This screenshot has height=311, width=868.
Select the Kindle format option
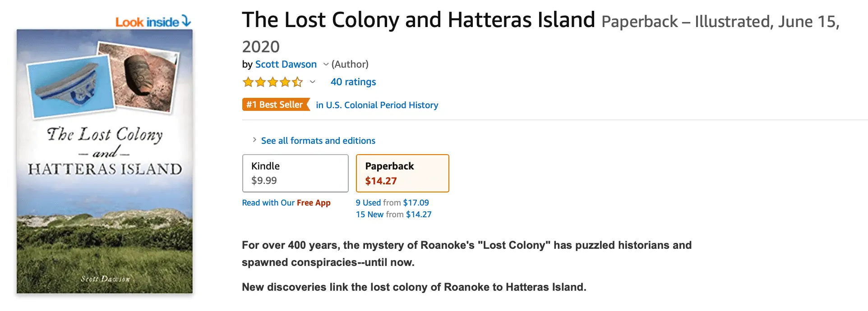295,173
